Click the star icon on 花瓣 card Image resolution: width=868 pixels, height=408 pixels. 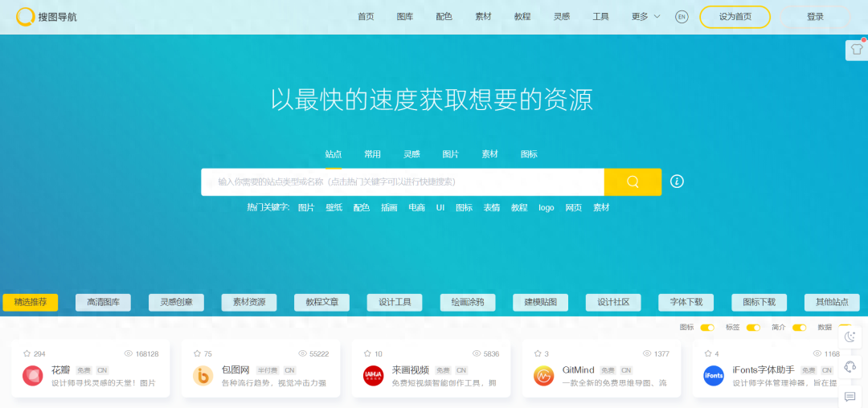click(x=27, y=353)
